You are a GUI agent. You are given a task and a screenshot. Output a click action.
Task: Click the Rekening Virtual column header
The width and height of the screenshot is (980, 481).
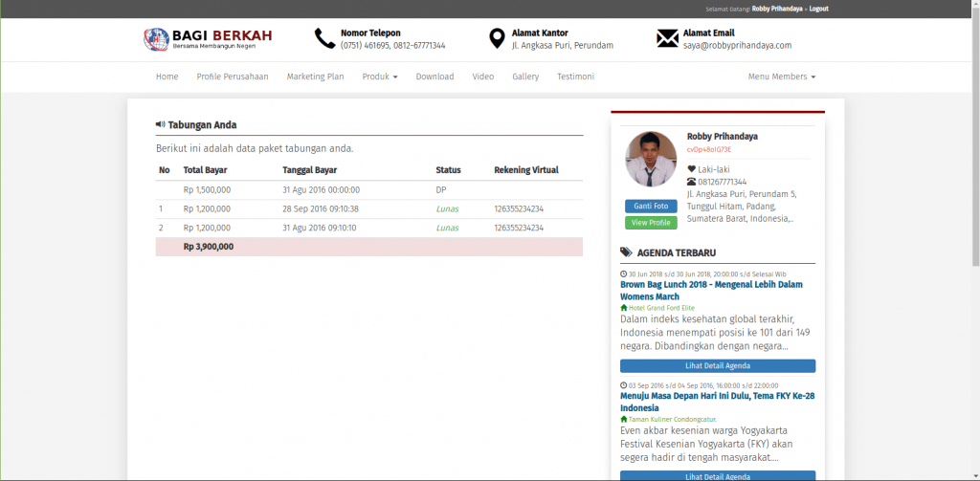[526, 170]
